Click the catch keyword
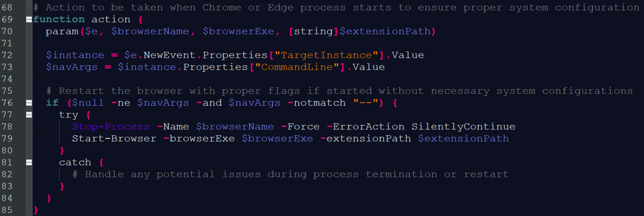This screenshot has height=216, width=644. click(75, 162)
